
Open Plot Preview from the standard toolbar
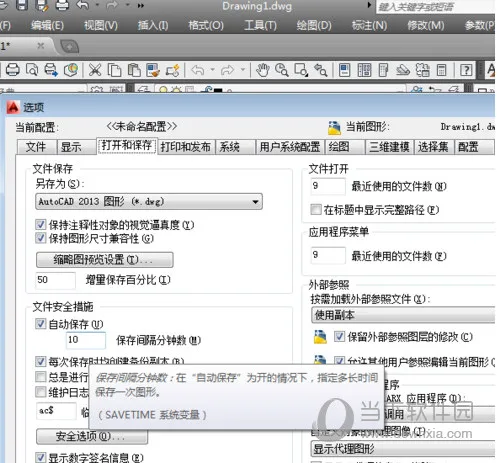coord(32,70)
